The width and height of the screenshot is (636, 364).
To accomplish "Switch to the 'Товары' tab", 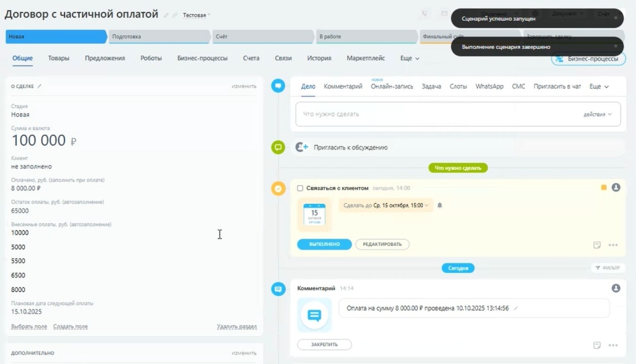I will pyautogui.click(x=59, y=58).
